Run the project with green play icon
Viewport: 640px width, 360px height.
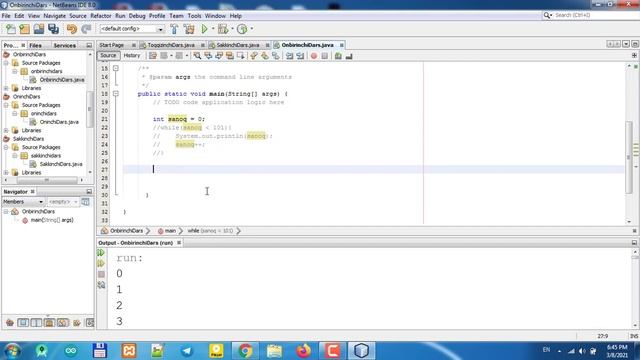tap(204, 29)
